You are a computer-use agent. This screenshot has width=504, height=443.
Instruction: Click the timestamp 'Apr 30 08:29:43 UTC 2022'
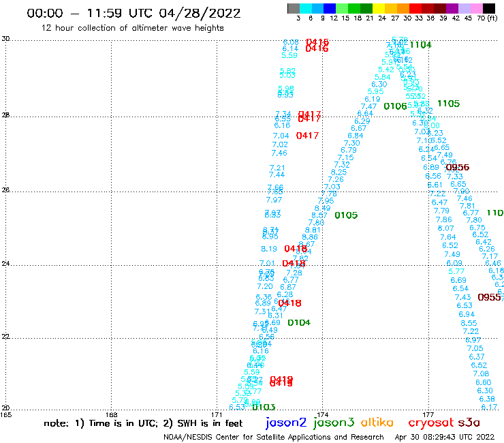[x=445, y=437]
